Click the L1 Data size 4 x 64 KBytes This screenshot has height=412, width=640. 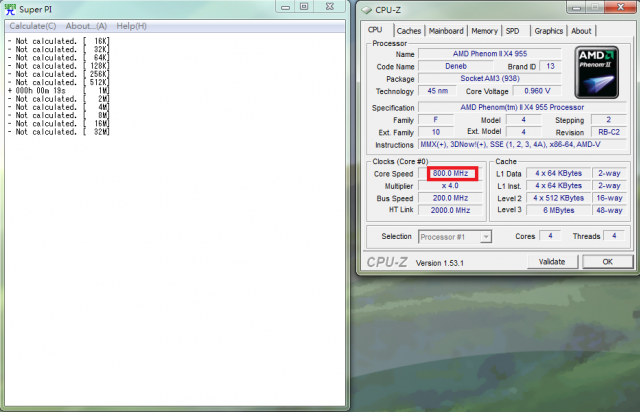(x=558, y=174)
